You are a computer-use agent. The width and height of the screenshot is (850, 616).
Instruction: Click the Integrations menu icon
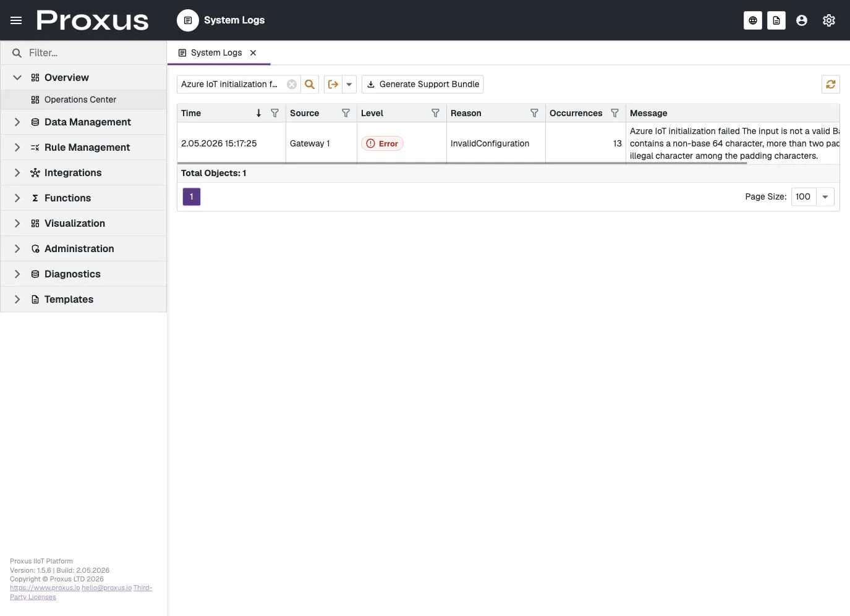coord(35,173)
